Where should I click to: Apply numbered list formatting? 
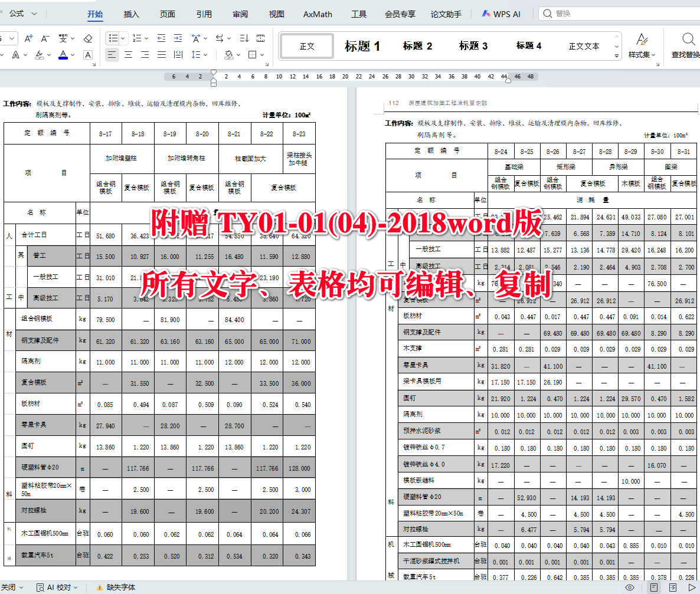click(137, 38)
